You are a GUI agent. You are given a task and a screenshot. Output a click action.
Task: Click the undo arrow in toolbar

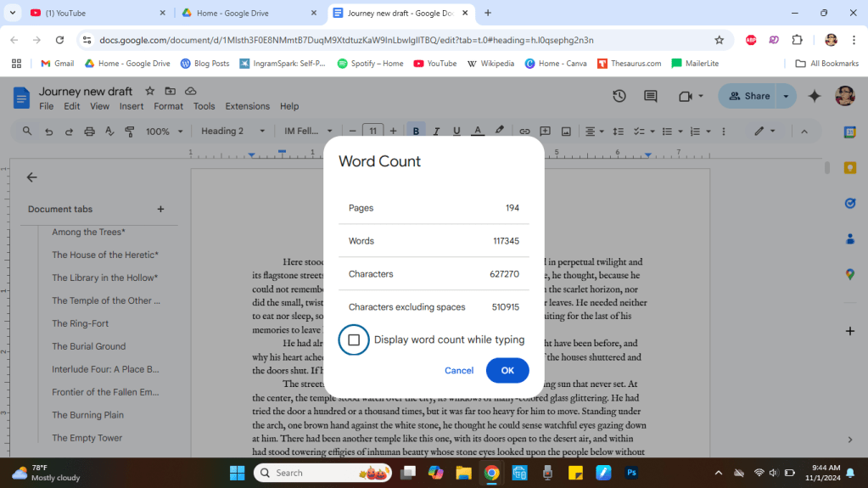click(48, 131)
